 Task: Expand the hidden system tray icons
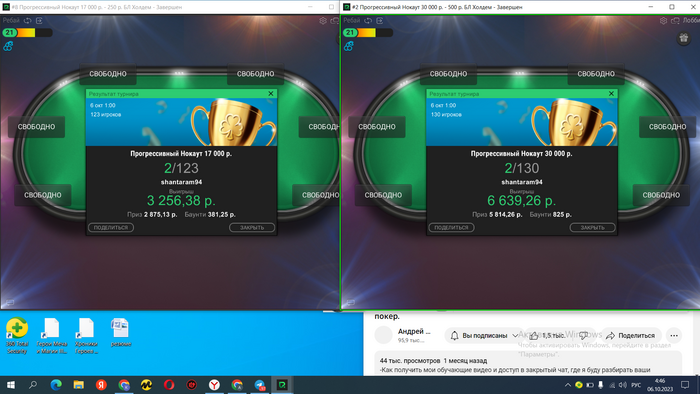point(567,385)
